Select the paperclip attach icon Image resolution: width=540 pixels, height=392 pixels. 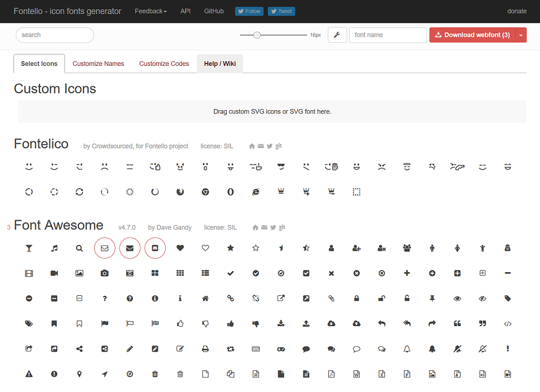click(x=332, y=298)
